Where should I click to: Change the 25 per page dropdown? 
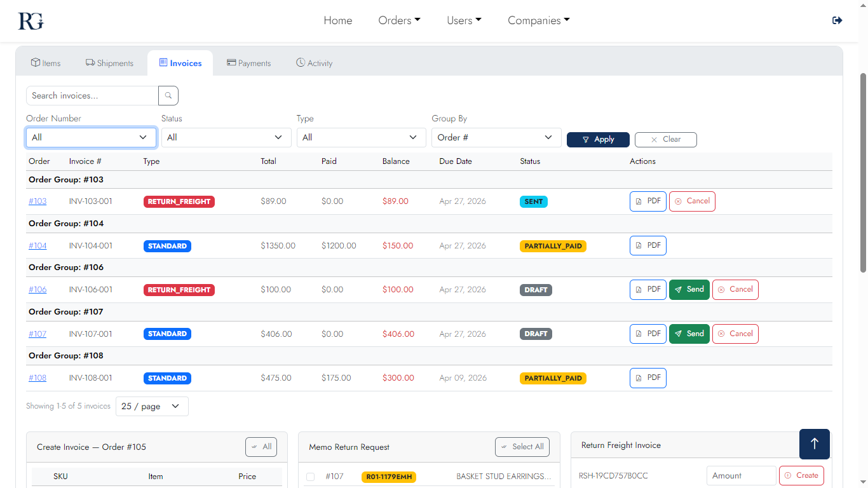coord(151,406)
